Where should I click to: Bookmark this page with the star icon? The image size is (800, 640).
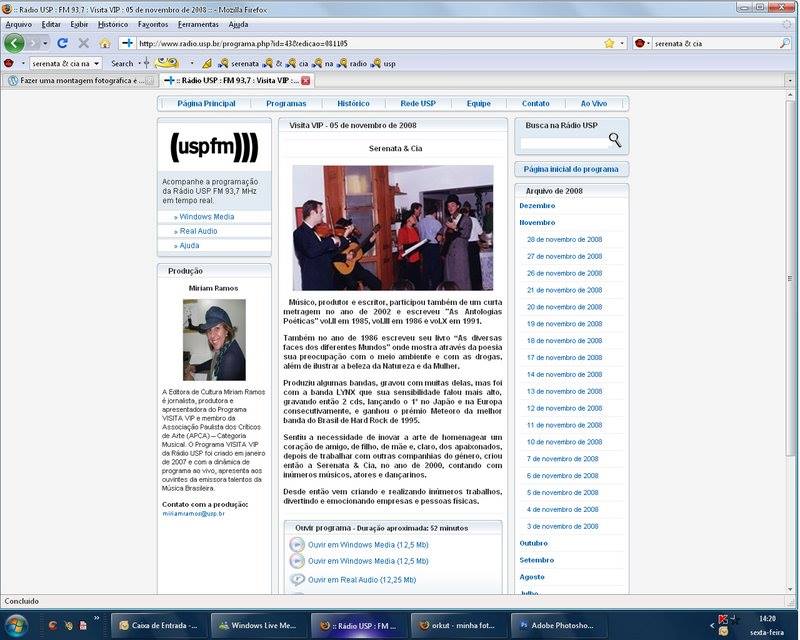[609, 43]
